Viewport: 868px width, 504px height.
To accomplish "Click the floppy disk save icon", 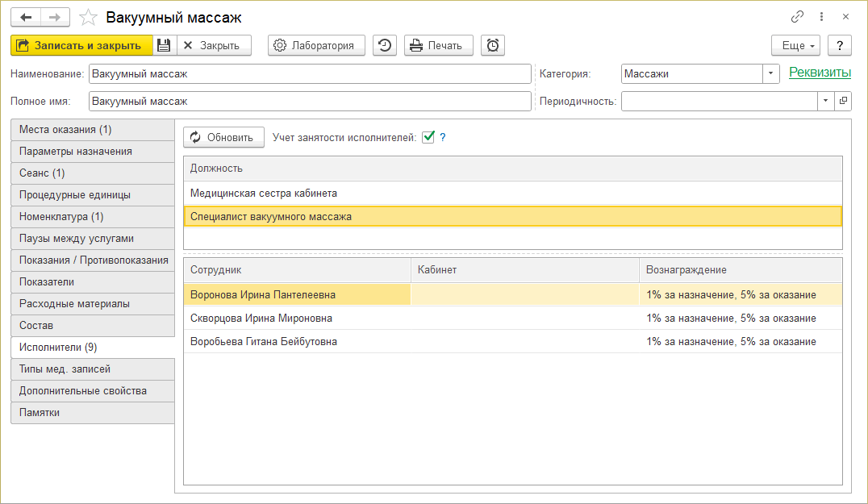I will [x=164, y=46].
